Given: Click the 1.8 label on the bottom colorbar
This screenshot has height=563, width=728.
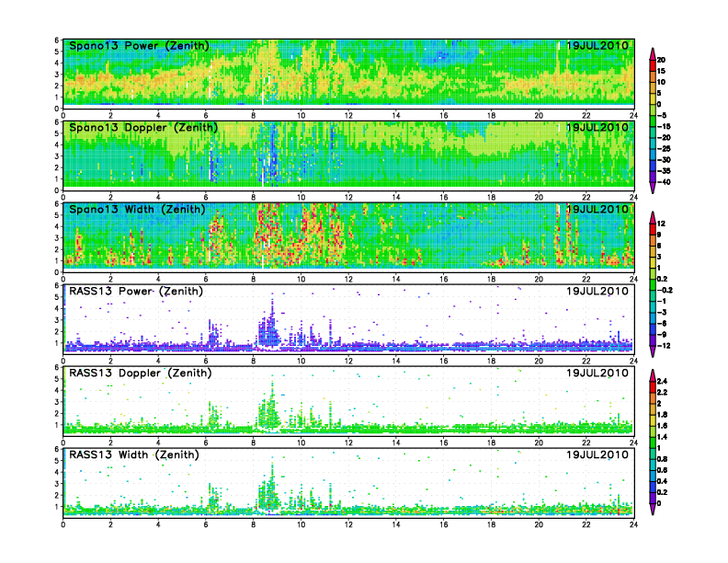Looking at the screenshot, I should click(x=662, y=414).
